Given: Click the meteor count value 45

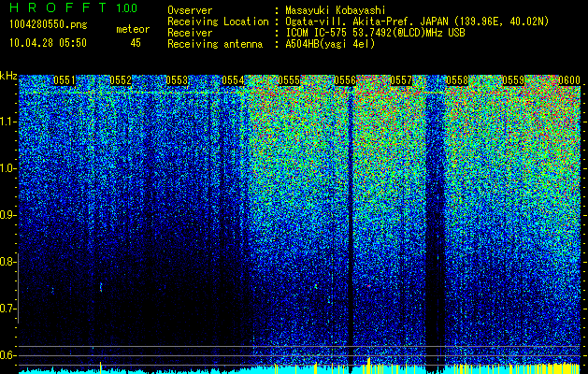Looking at the screenshot, I should point(136,43).
